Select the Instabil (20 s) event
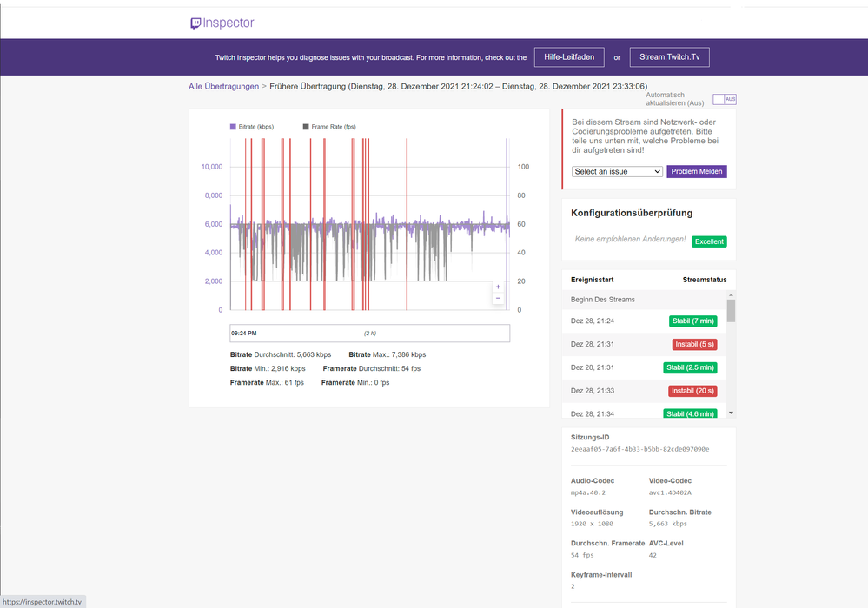The width and height of the screenshot is (868, 608). click(692, 391)
